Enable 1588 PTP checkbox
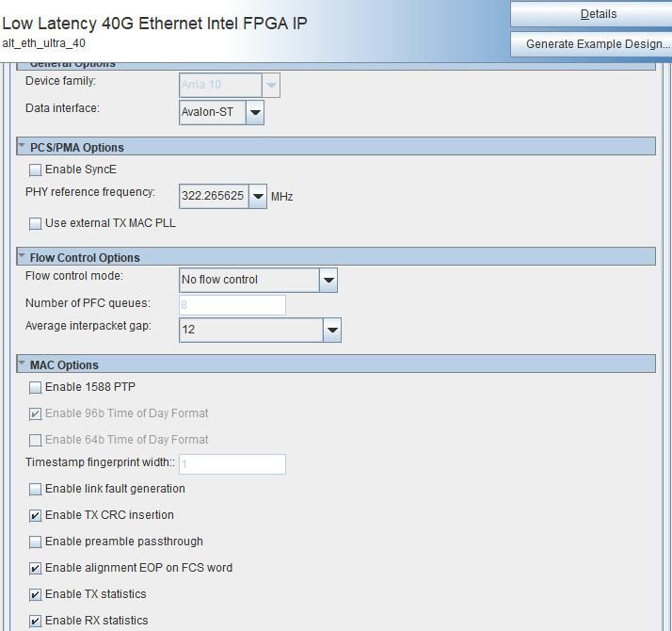 35,387
